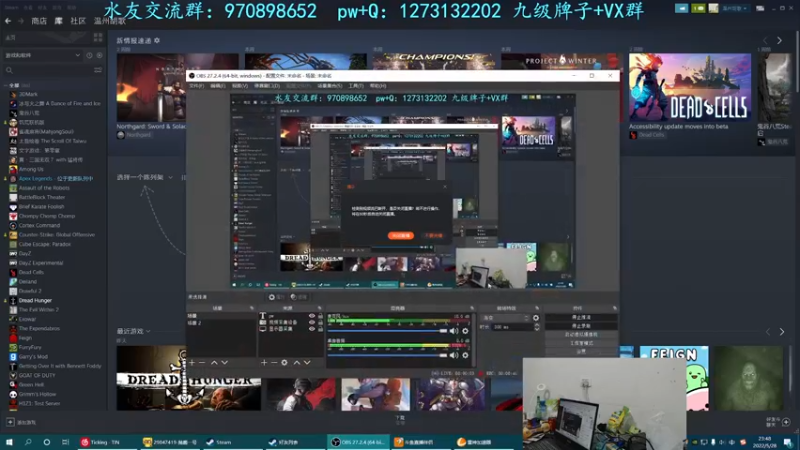Image resolution: width=800 pixels, height=450 pixels.
Task: Switch to OBS 27.2.4 in the taskbar
Action: click(x=358, y=442)
